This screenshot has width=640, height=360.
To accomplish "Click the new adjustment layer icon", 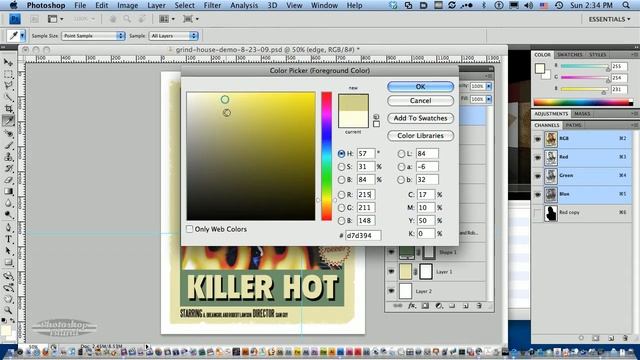I will [439, 306].
